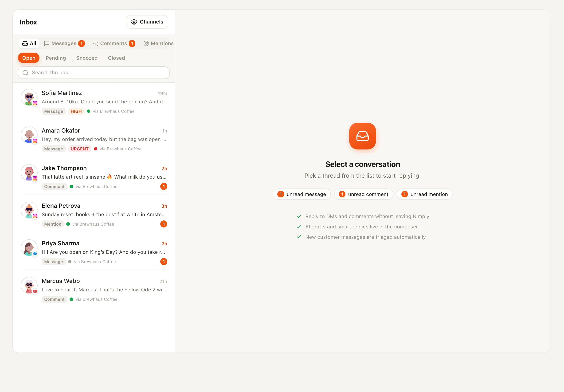
Task: Open Amara Okafor's conversation thread
Action: click(94, 139)
